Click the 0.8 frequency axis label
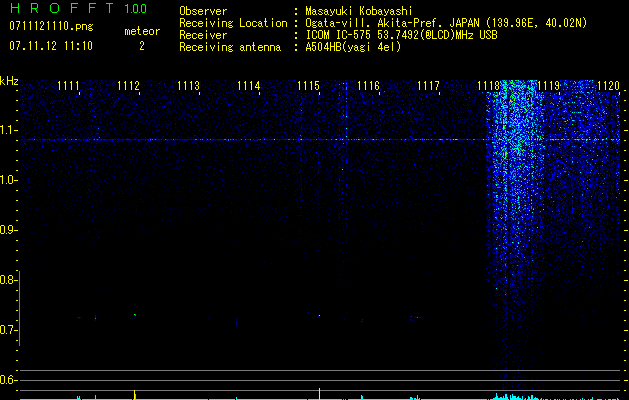Viewport: 629px width, 400px height. (x=7, y=280)
